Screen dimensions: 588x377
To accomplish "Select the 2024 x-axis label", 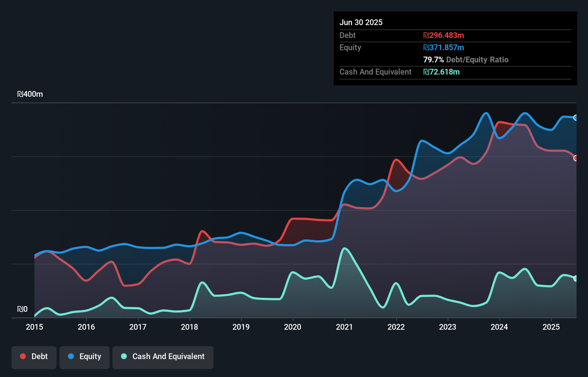I will point(499,327).
